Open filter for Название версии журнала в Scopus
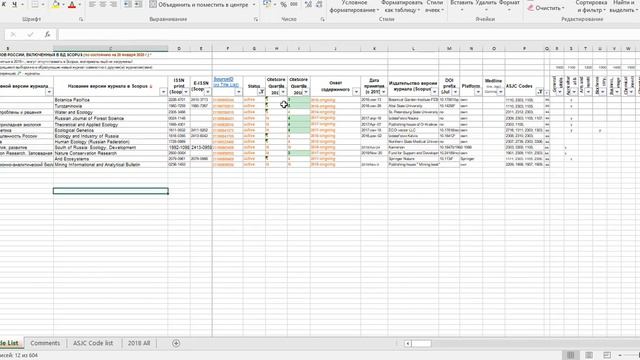Viewport: 640px width, 360px height. tap(163, 92)
